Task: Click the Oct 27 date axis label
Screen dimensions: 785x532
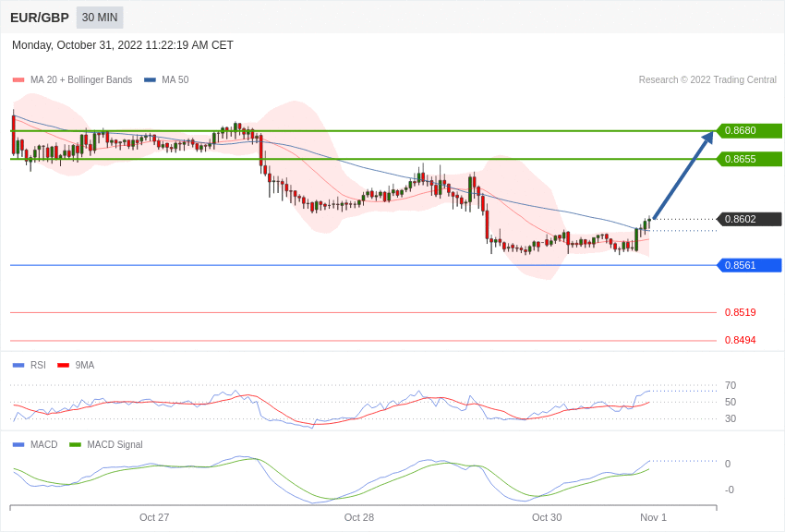Action: coord(154,517)
